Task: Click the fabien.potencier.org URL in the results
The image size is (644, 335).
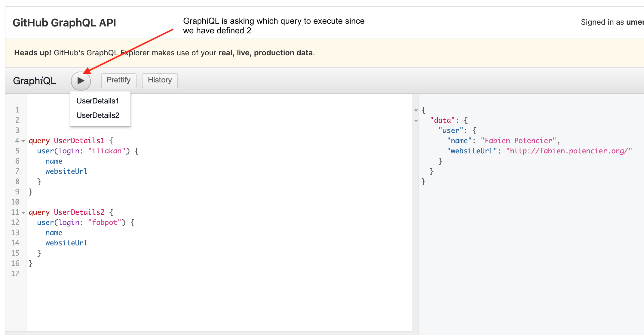Action: 569,151
